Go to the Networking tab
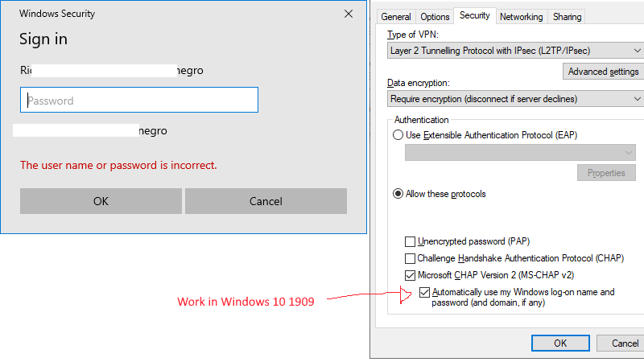This screenshot has width=644, height=362. click(x=521, y=17)
